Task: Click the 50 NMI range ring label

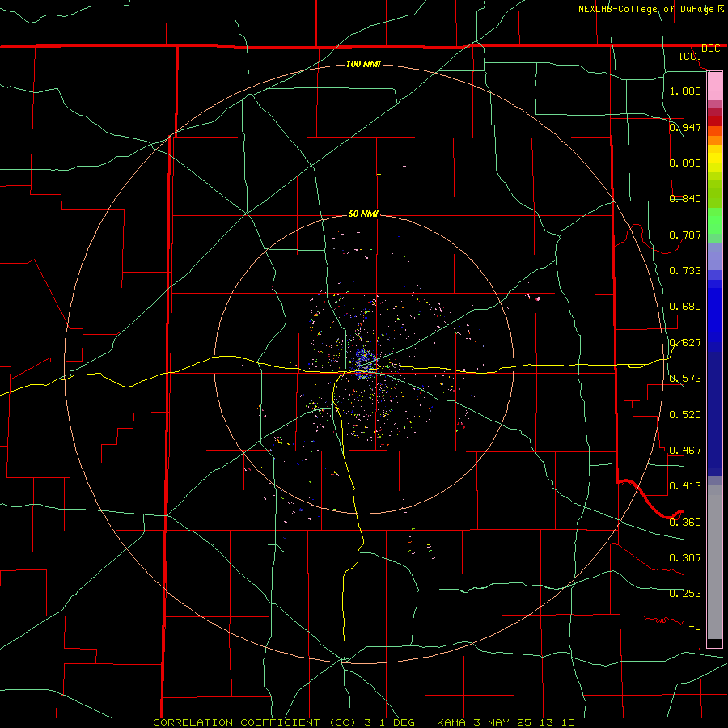Action: click(363, 214)
